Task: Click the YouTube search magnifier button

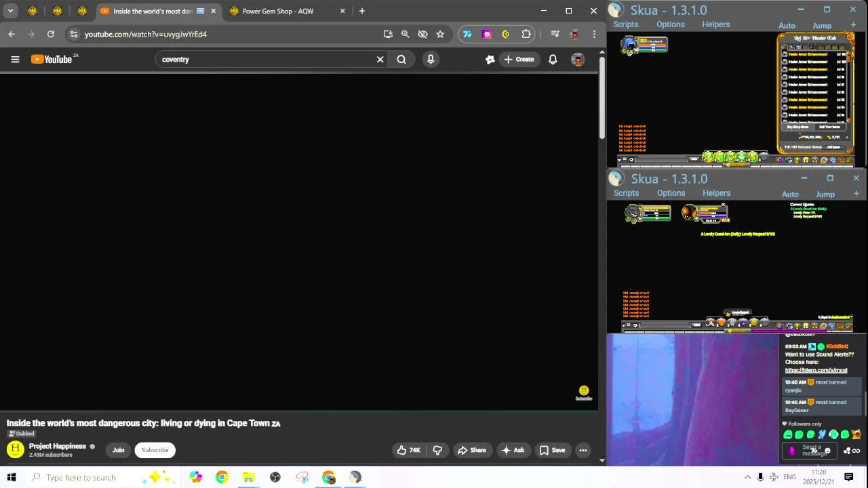Action: [x=401, y=60]
